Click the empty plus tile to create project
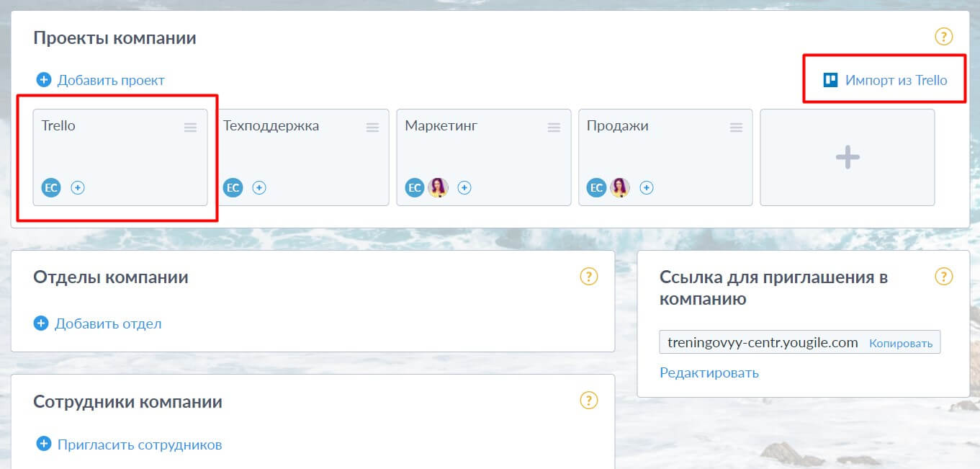The width and height of the screenshot is (980, 469). click(x=847, y=157)
